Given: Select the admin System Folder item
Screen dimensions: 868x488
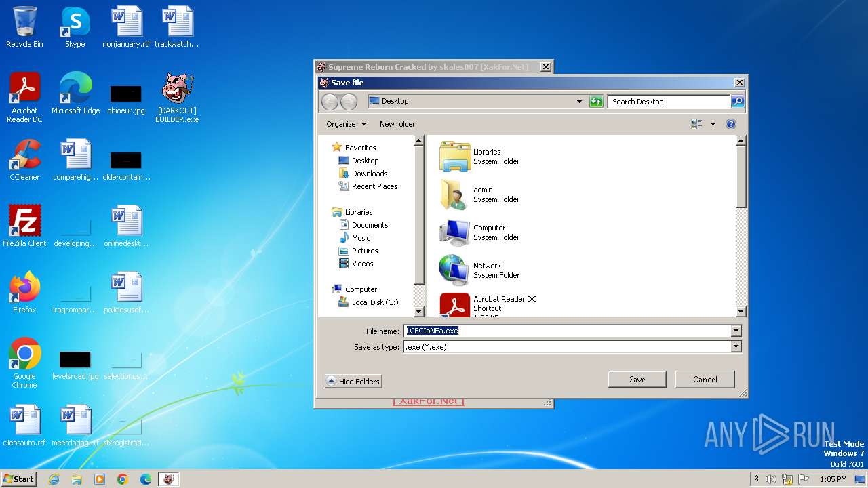Looking at the screenshot, I should (x=480, y=195).
